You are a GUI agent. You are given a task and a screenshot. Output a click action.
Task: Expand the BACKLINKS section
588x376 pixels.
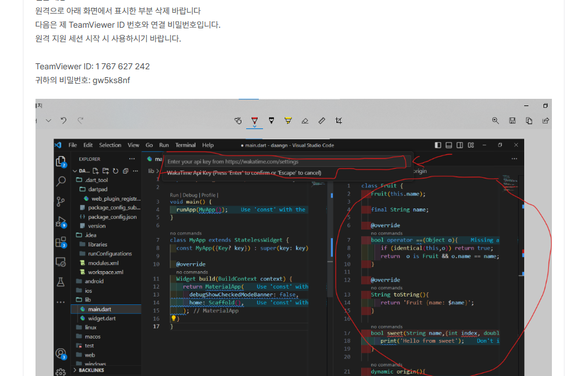pyautogui.click(x=88, y=370)
